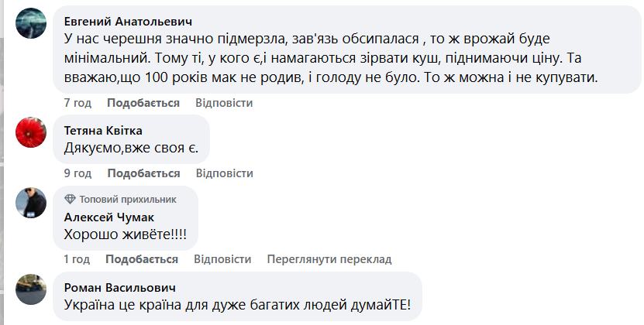Reply to Тетяна Квітка's comment

click(x=224, y=173)
